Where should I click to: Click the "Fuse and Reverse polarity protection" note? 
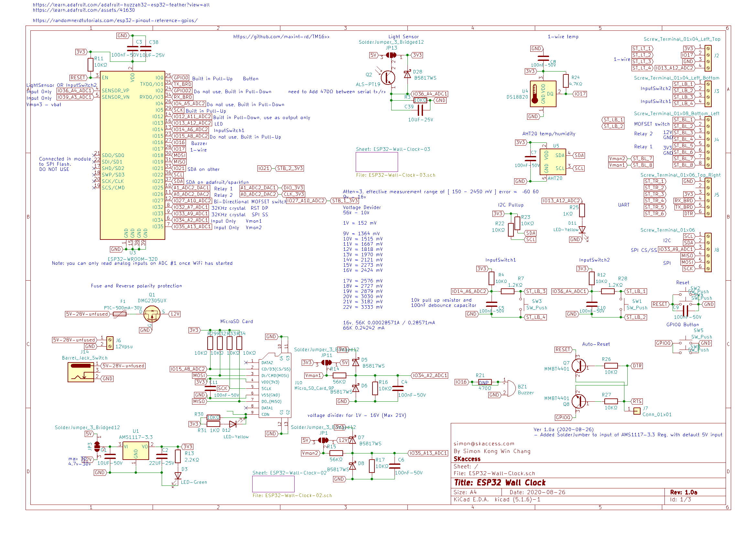pyautogui.click(x=136, y=286)
